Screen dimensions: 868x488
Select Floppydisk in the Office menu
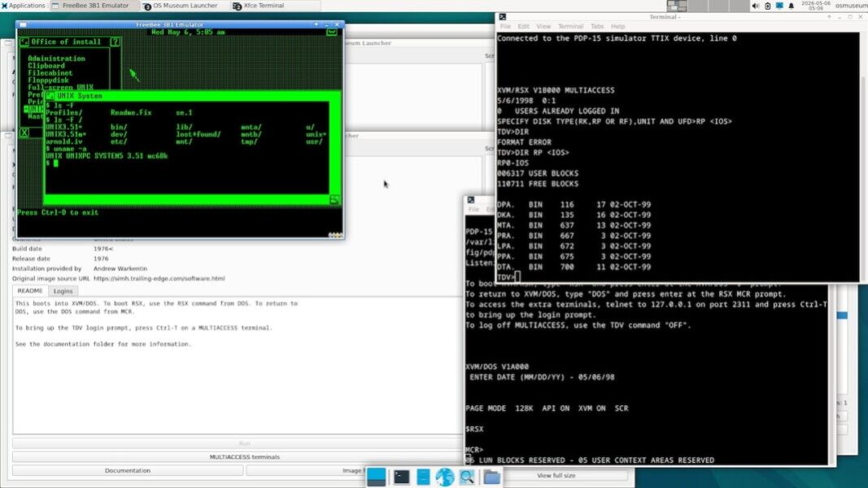pyautogui.click(x=48, y=81)
